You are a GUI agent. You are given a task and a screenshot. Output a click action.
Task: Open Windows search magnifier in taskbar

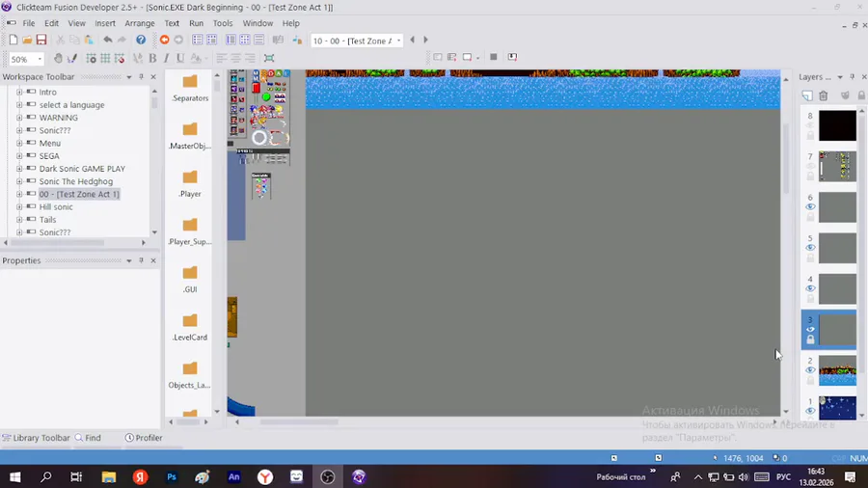point(46,476)
